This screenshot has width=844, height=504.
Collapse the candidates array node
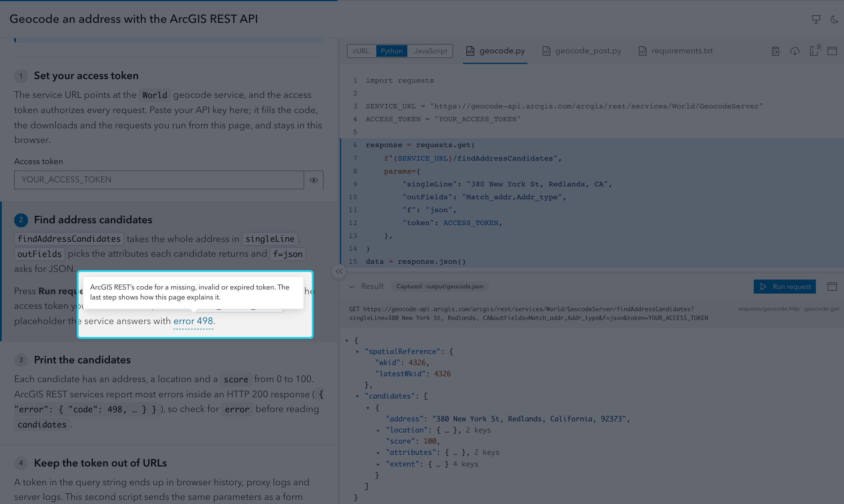357,396
